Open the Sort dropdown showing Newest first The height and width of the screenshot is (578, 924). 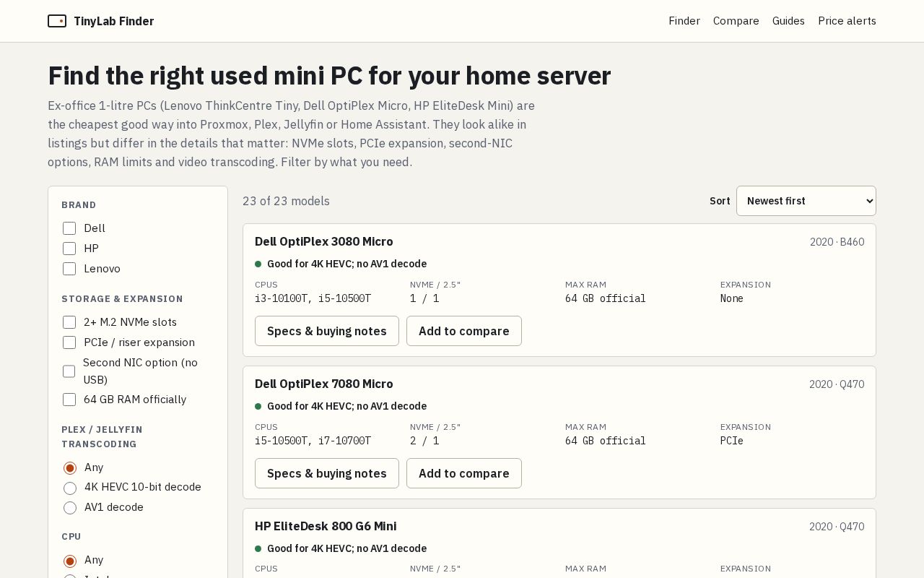[806, 201]
